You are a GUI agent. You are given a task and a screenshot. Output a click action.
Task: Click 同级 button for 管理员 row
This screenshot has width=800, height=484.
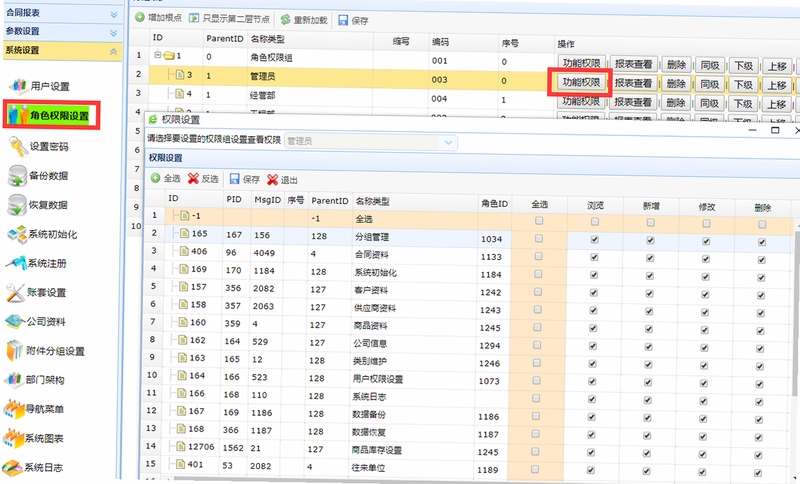click(x=710, y=84)
